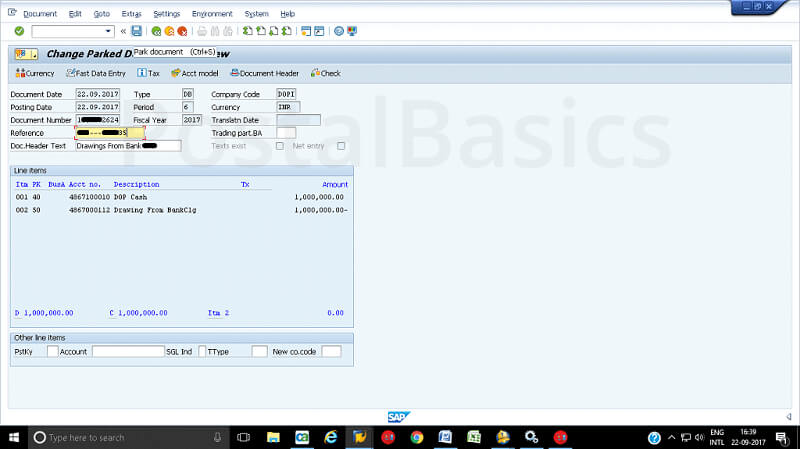The height and width of the screenshot is (449, 800).
Task: Click the Account field in Other line items
Action: 128,352
